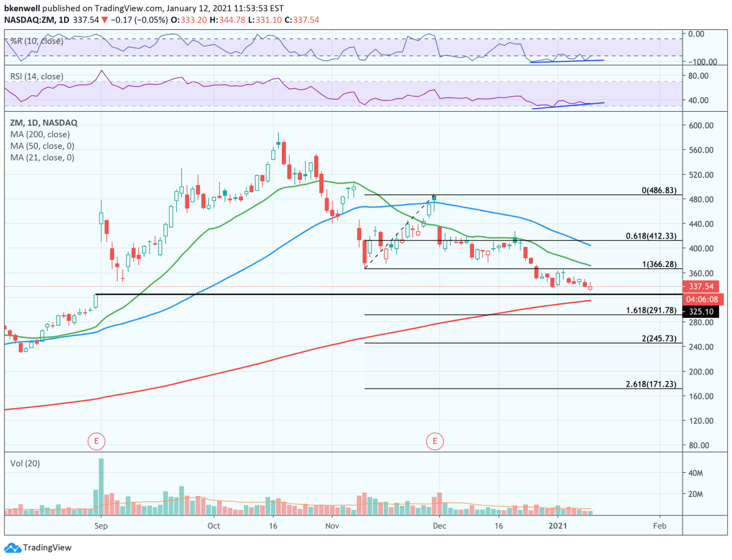Click the 325.10 black price label

[x=700, y=312]
